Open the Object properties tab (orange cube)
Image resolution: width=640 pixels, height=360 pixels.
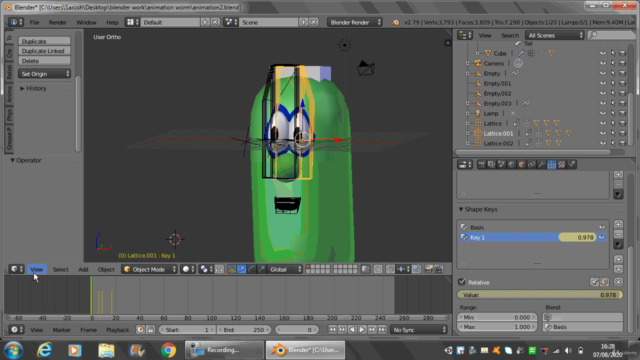[521, 164]
